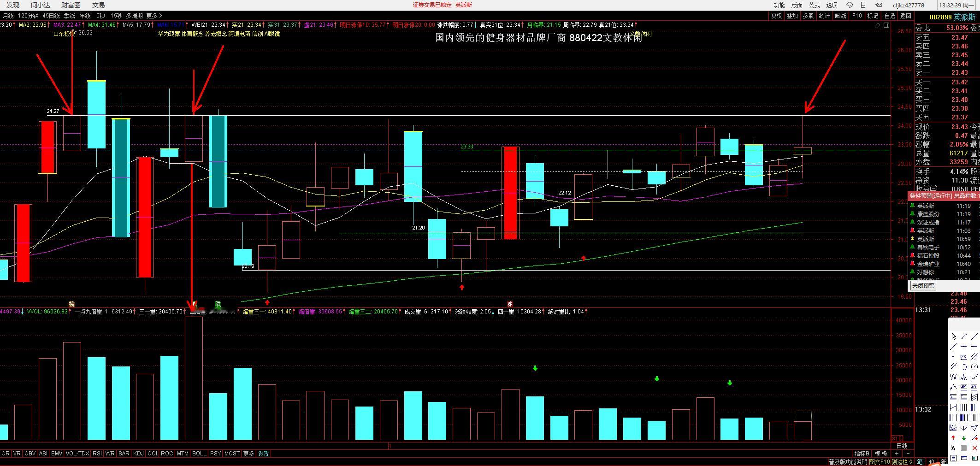Toggle 复权 price adjustment

[777, 16]
